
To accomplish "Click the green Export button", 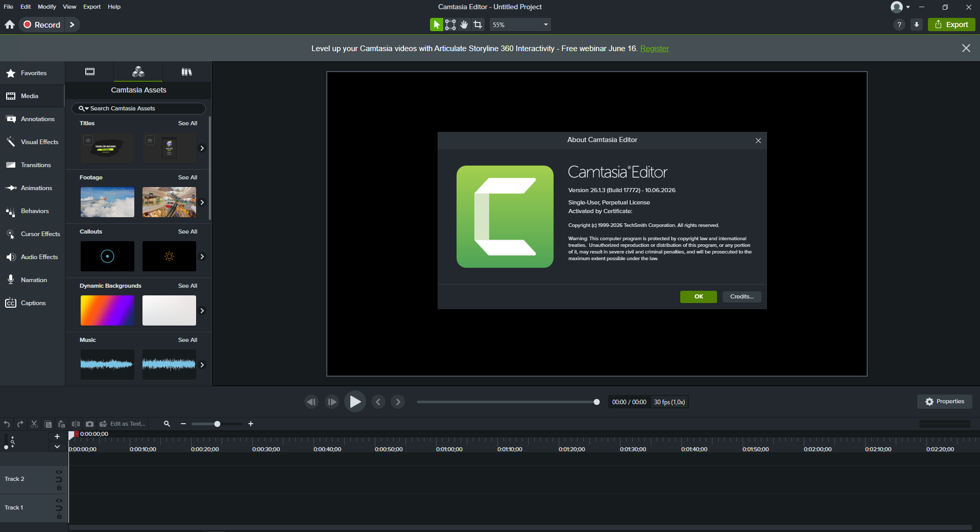I will click(951, 25).
